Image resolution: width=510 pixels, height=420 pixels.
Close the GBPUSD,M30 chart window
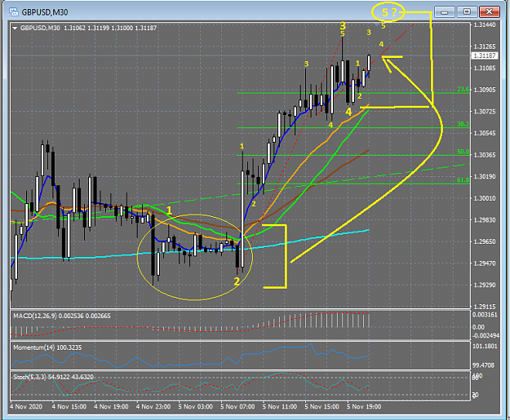point(489,12)
